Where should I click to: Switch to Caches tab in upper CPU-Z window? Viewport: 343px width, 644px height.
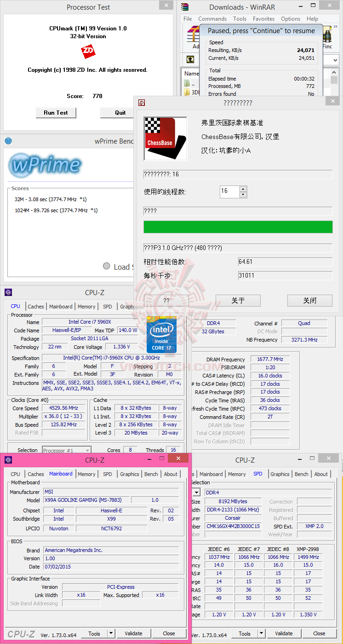pyautogui.click(x=36, y=307)
